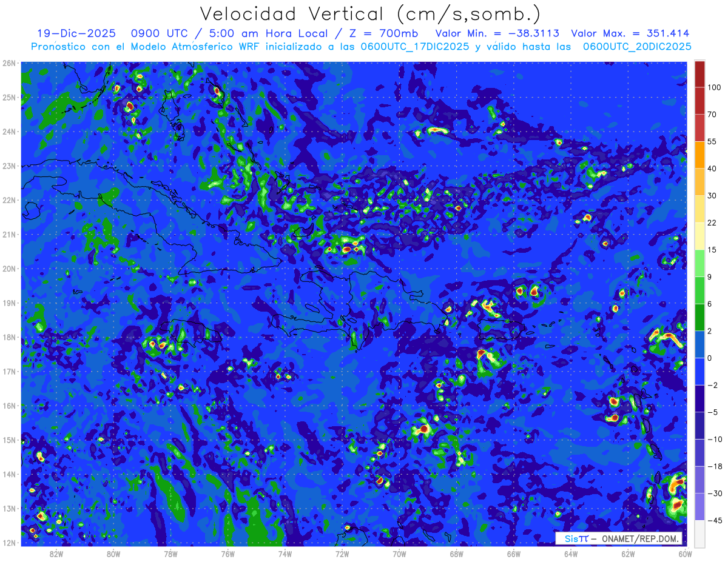Click the '80W' longitude label
The image size is (728, 562).
[x=113, y=553]
